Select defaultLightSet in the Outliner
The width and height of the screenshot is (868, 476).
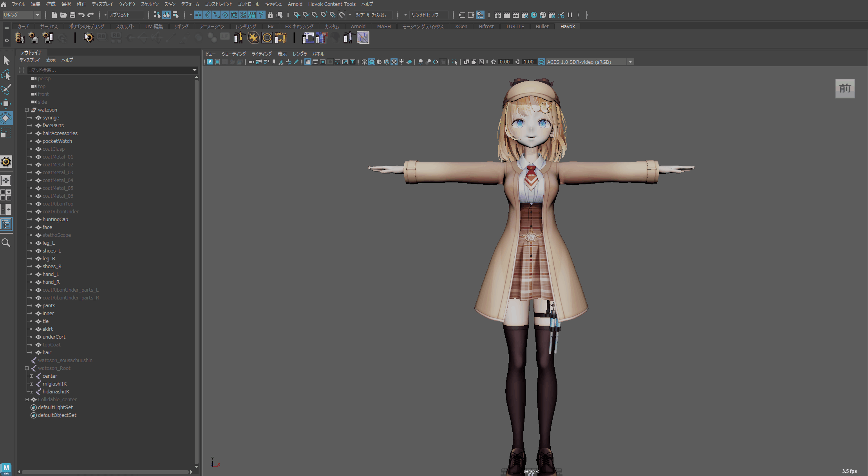click(x=55, y=407)
